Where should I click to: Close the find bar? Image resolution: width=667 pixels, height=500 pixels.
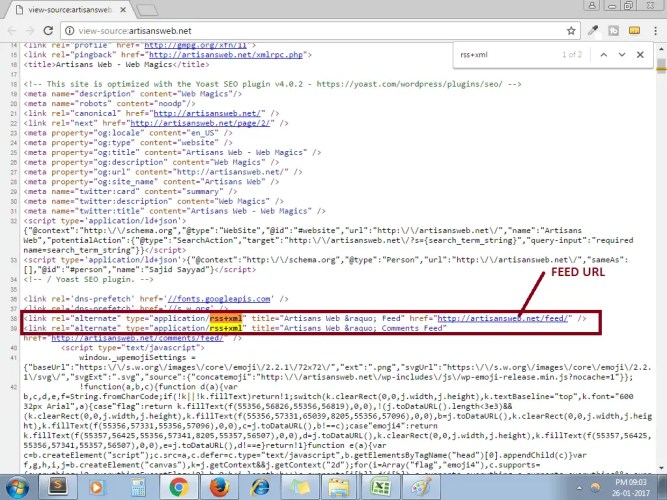tap(640, 54)
